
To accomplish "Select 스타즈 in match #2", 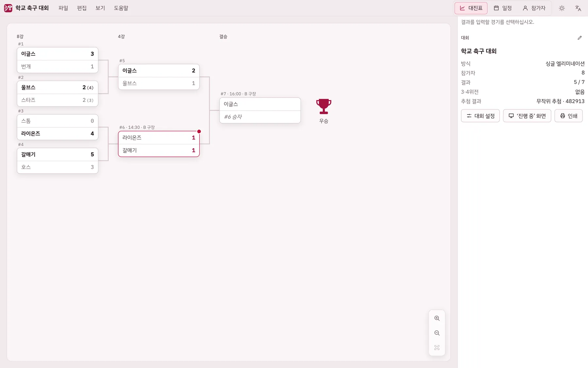I will [57, 100].
